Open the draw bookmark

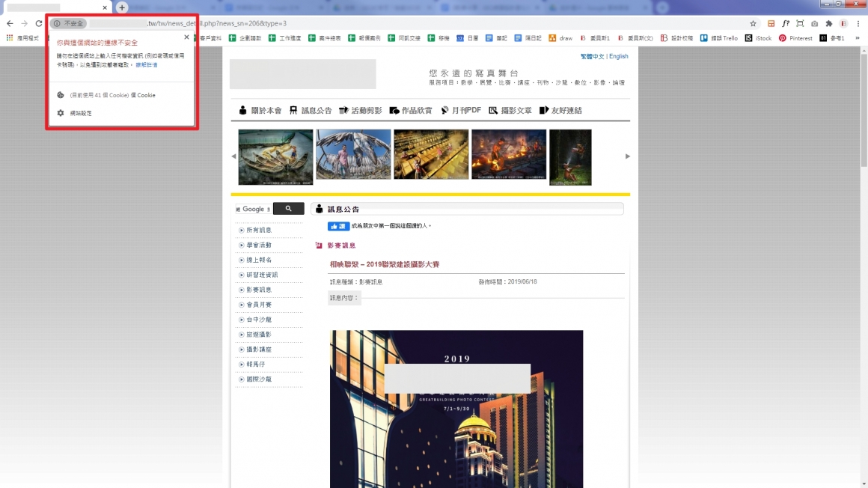tap(560, 38)
